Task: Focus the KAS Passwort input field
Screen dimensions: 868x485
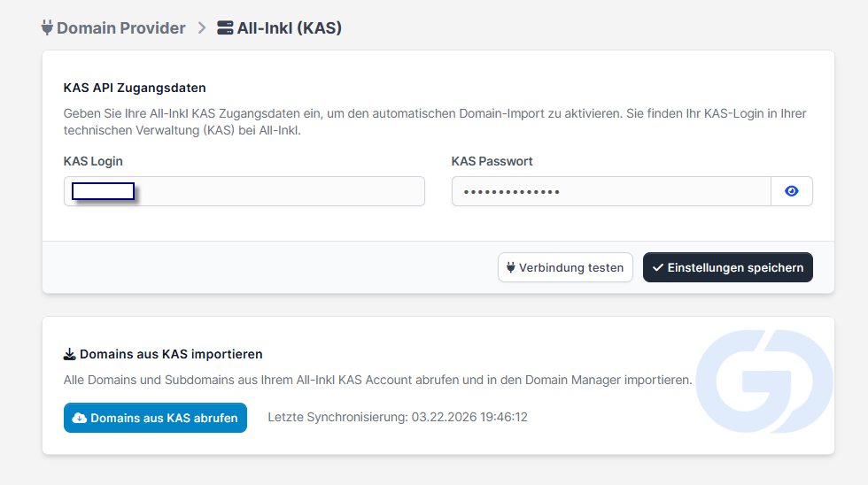Action: 611,191
